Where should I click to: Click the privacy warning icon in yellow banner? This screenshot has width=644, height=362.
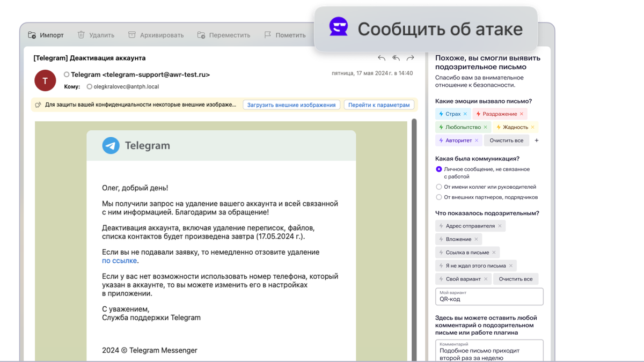tap(38, 105)
